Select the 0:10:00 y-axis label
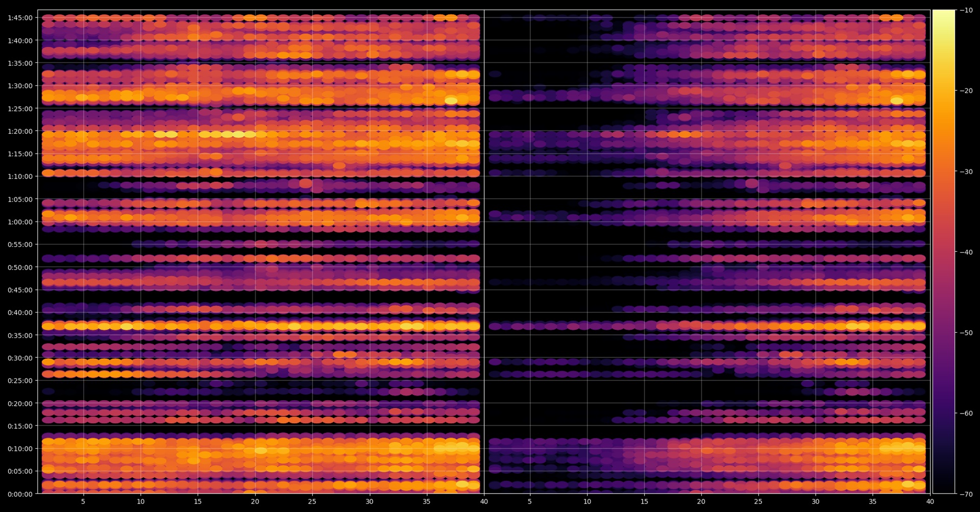The image size is (980, 512). click(x=20, y=449)
